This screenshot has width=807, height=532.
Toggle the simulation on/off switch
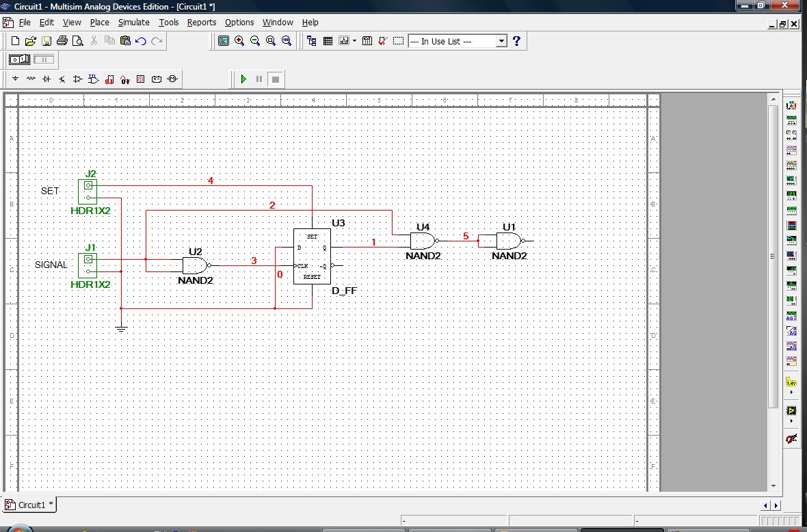point(19,60)
